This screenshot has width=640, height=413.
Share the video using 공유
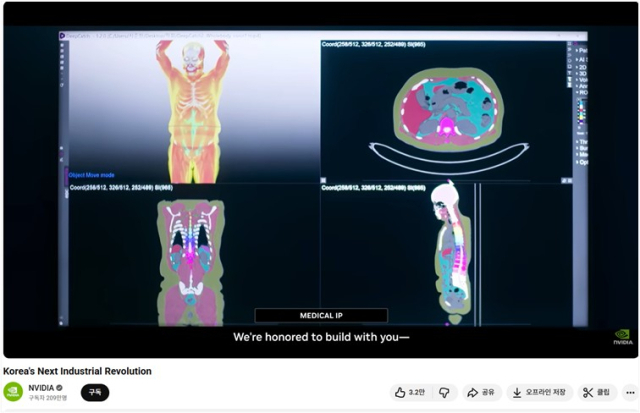pyautogui.click(x=481, y=393)
